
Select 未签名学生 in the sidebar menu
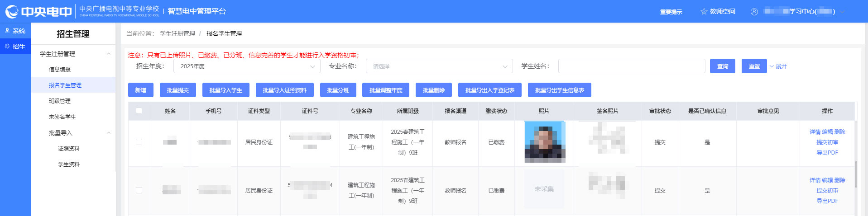click(62, 117)
